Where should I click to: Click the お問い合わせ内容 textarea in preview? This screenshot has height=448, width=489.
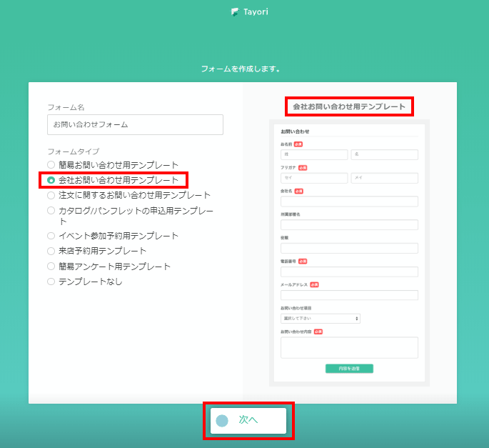(349, 347)
